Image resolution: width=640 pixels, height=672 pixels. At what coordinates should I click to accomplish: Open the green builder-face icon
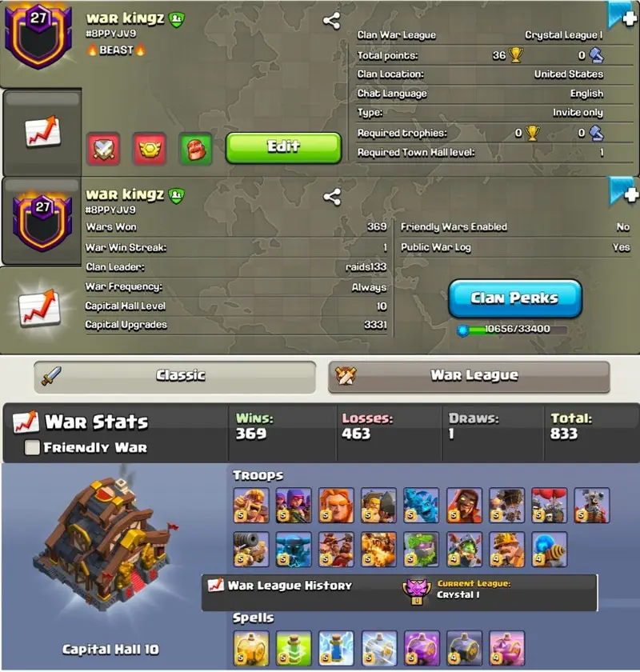pos(195,149)
